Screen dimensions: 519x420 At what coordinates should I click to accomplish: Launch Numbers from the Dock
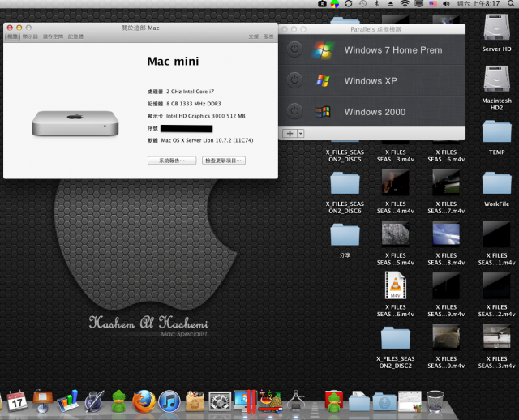[x=68, y=401]
